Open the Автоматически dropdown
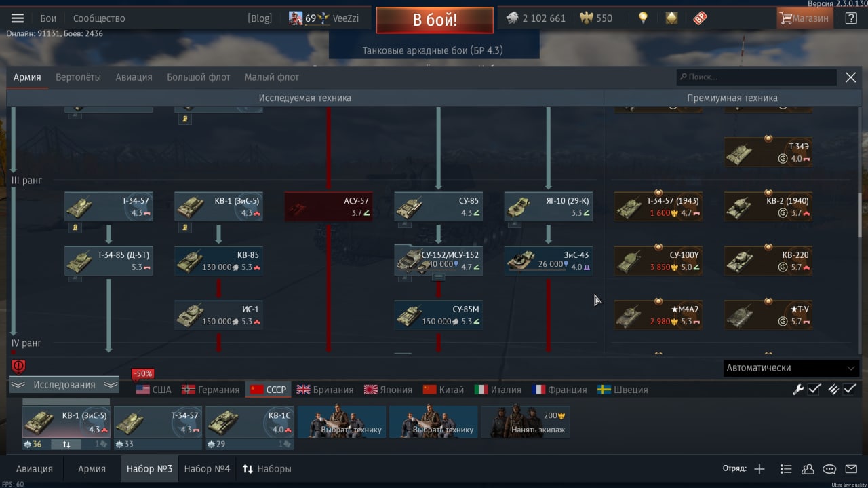This screenshot has width=868, height=488. [x=791, y=368]
